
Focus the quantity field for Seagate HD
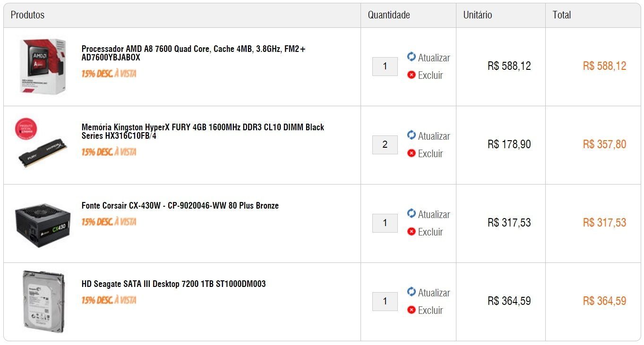(x=385, y=301)
